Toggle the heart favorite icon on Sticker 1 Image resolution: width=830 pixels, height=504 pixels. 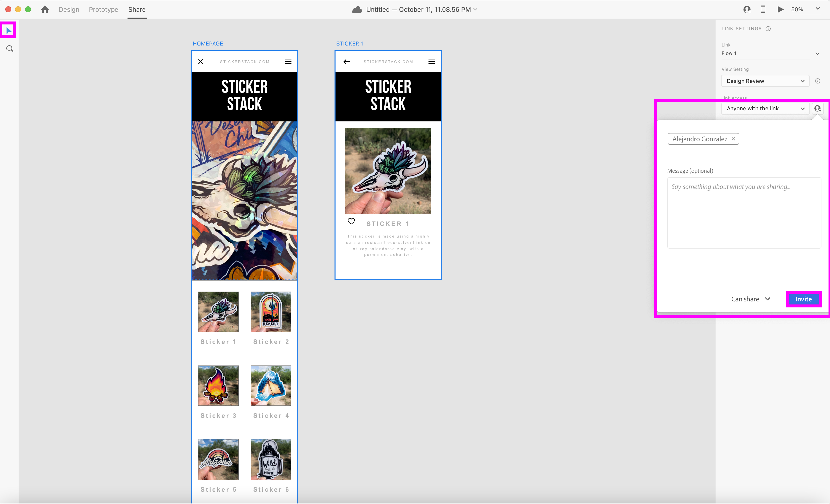coord(351,221)
